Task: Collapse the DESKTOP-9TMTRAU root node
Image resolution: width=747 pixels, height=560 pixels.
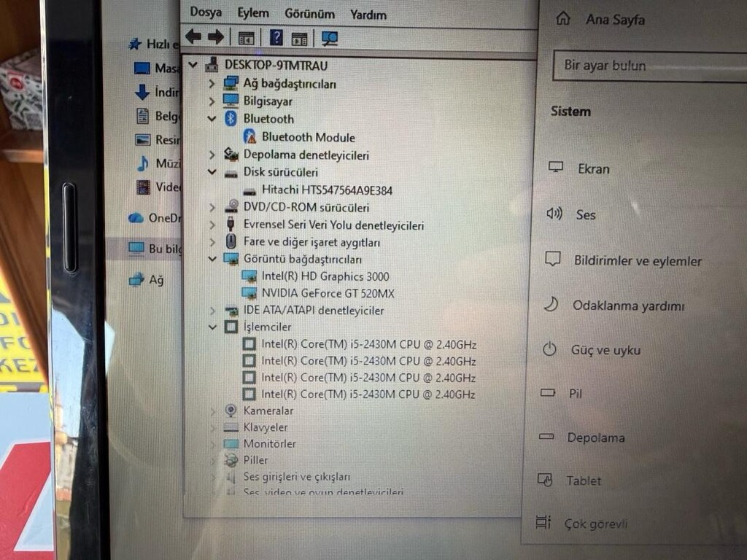Action: 193,64
